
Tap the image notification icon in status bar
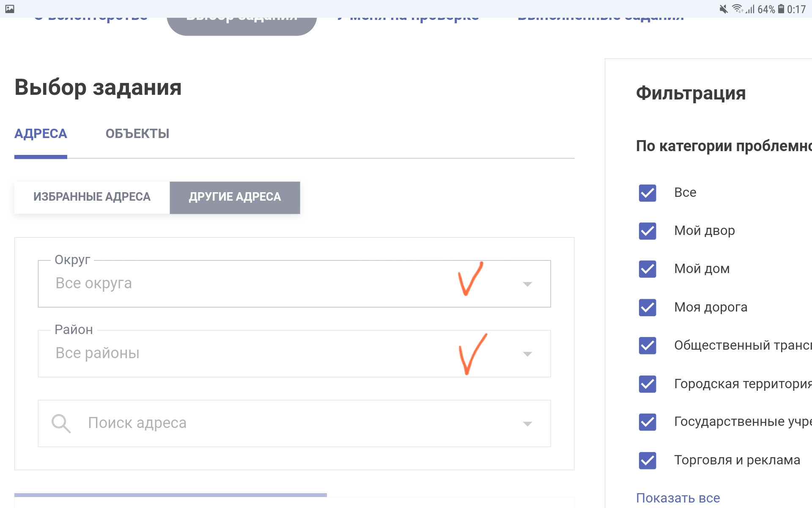[x=10, y=9]
